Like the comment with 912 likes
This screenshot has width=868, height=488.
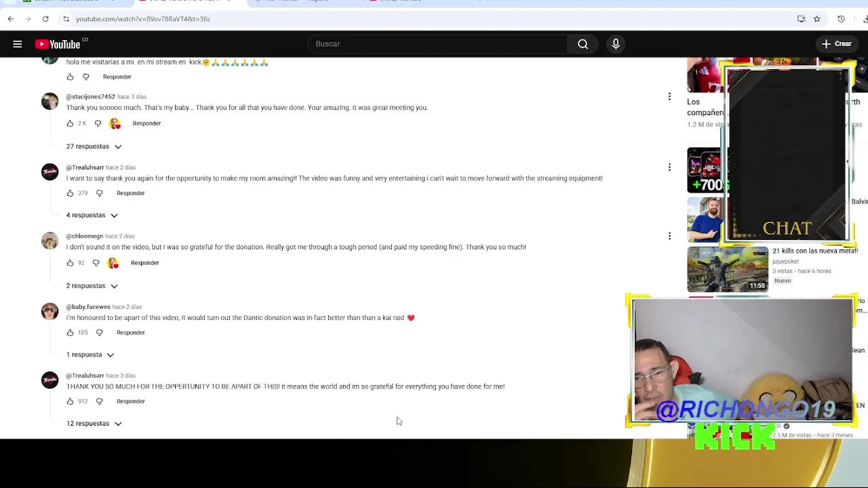[x=70, y=401]
